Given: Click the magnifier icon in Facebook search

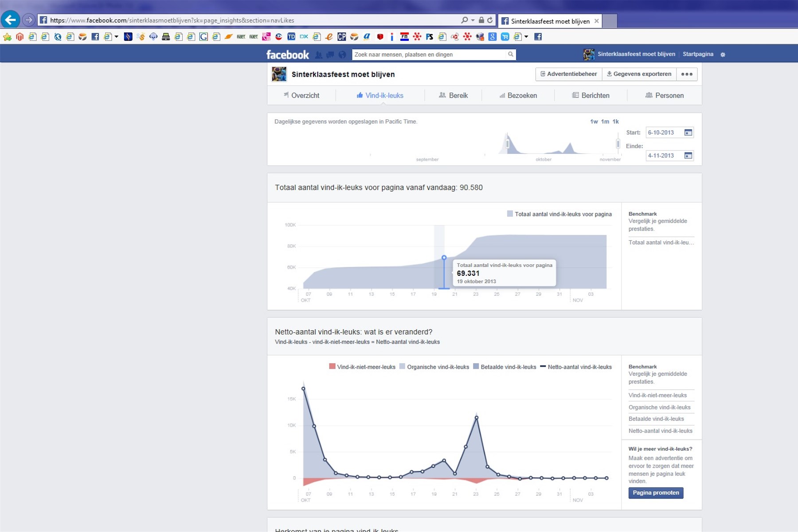Looking at the screenshot, I should pos(511,54).
